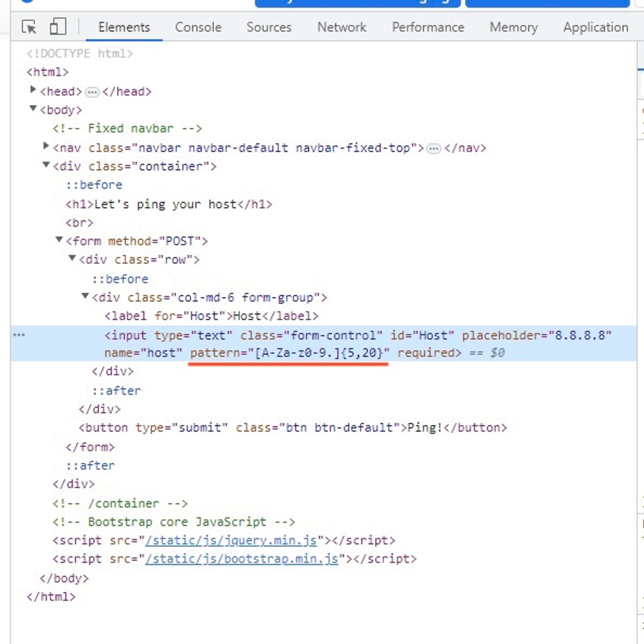Image resolution: width=644 pixels, height=644 pixels.
Task: Select the /container comment line
Action: (x=120, y=503)
